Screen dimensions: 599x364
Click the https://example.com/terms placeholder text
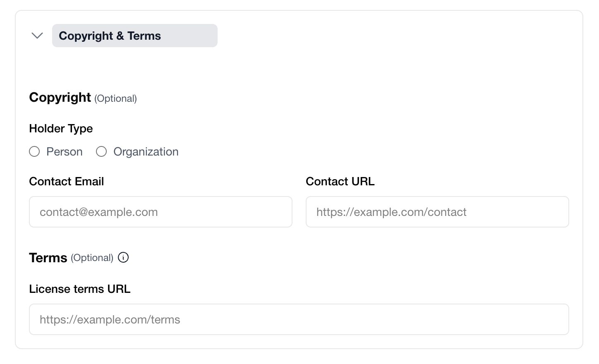point(110,319)
